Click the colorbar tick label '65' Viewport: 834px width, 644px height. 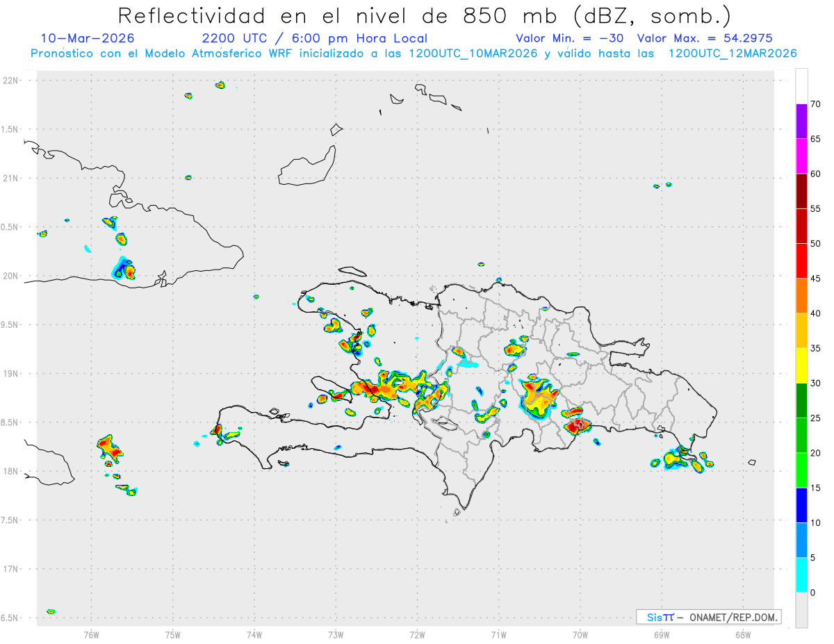coord(815,139)
